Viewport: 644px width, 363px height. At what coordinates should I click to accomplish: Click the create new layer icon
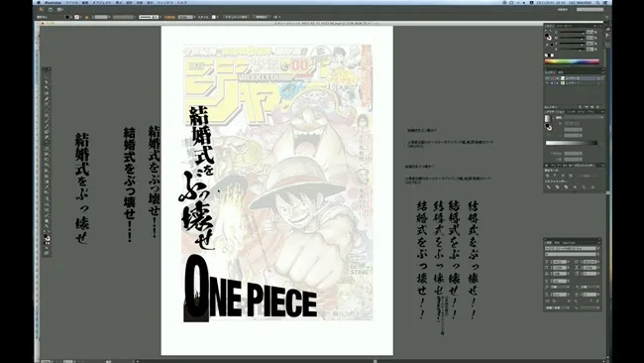pyautogui.click(x=591, y=107)
